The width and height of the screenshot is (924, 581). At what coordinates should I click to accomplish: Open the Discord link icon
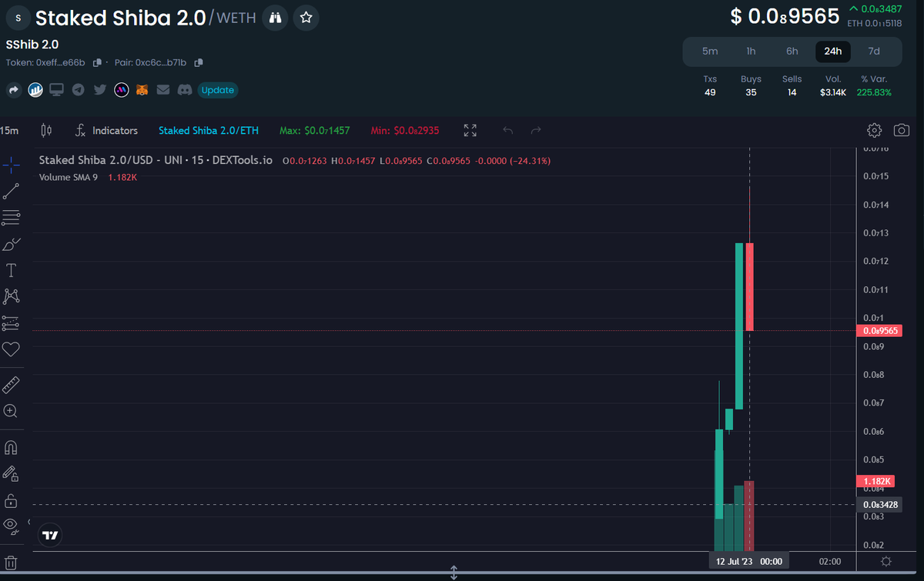pos(184,90)
